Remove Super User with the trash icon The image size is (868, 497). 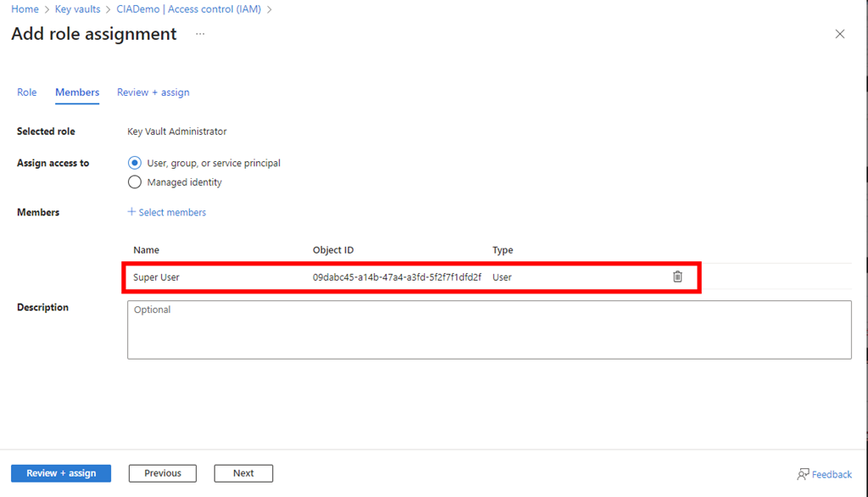click(677, 276)
